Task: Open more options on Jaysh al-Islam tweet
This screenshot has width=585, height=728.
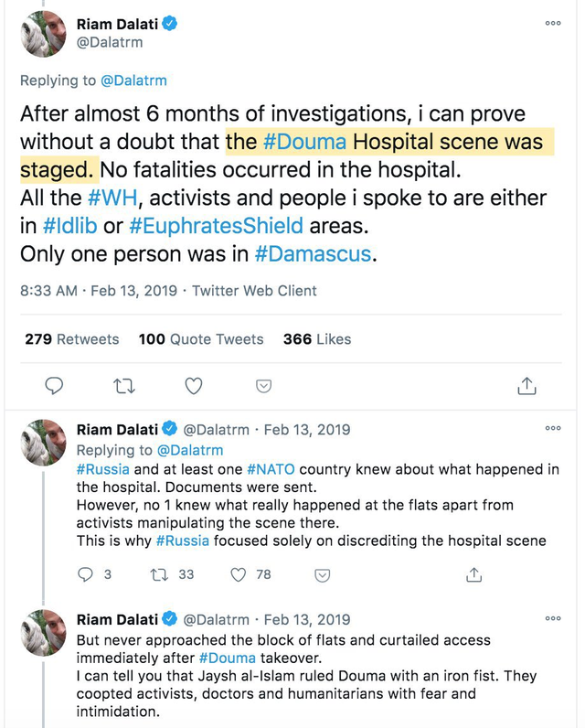Action: coord(552,618)
